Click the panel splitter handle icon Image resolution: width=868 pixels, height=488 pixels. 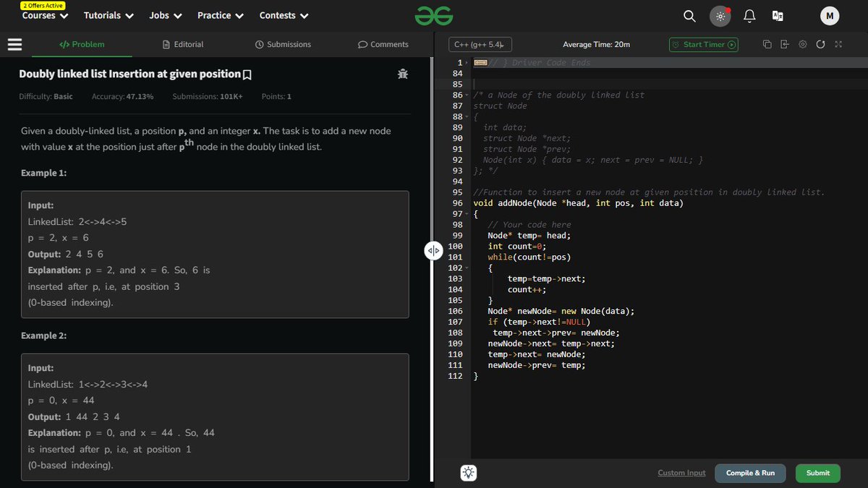coord(433,251)
